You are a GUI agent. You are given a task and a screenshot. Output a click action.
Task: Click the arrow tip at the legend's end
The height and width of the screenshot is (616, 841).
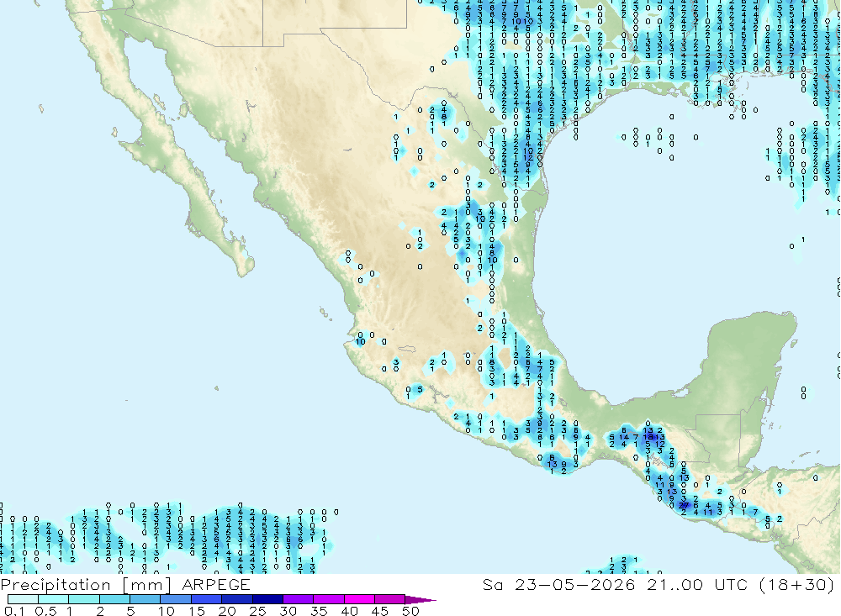[x=421, y=599]
